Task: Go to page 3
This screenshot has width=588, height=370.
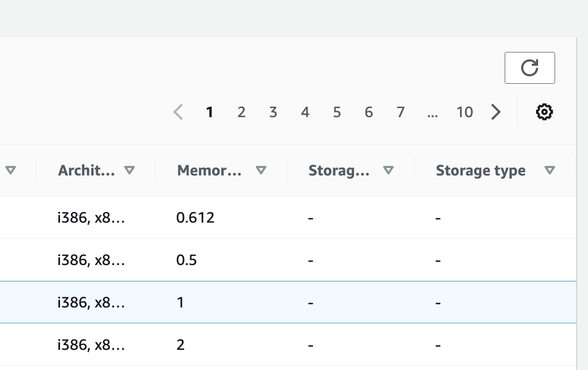Action: coord(273,112)
